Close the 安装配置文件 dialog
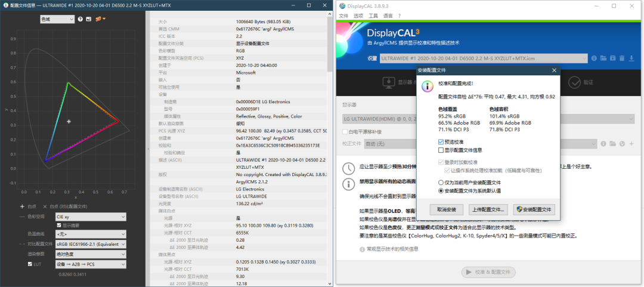Viewport: 644px width, 287px height. click(x=554, y=70)
